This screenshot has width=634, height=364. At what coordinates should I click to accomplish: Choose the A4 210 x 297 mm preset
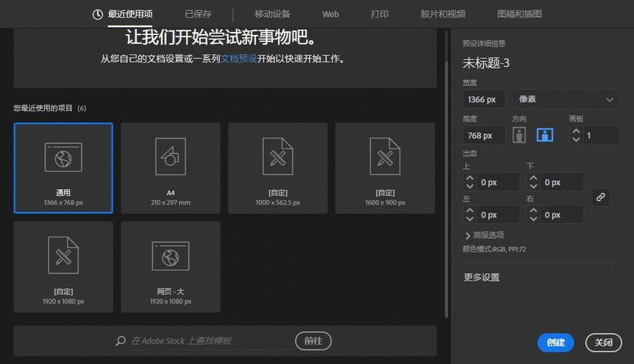coord(171,168)
